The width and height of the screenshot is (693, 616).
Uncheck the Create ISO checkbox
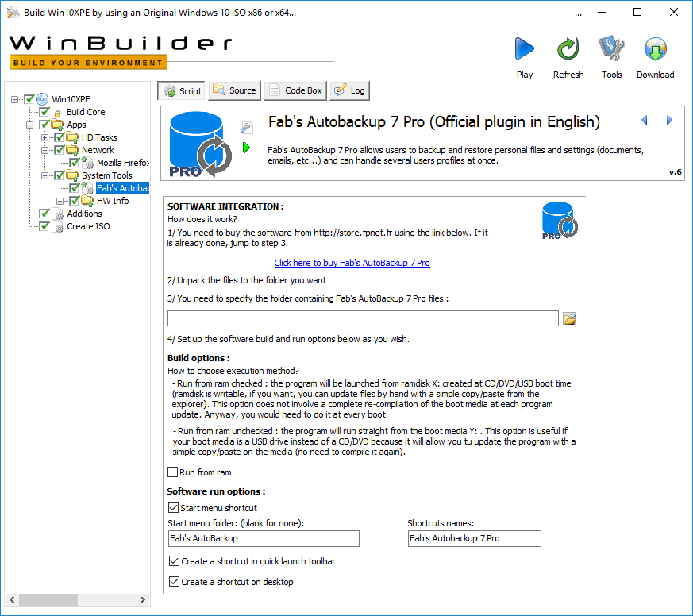[x=44, y=226]
